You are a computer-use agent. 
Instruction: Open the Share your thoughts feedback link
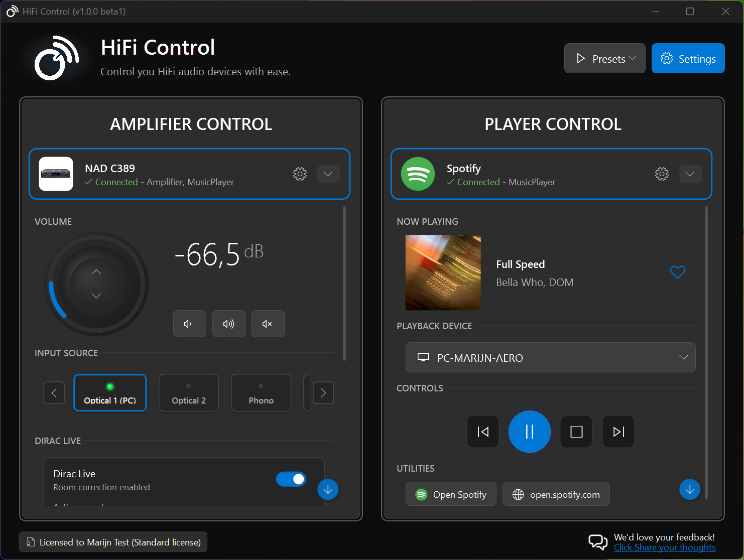665,547
